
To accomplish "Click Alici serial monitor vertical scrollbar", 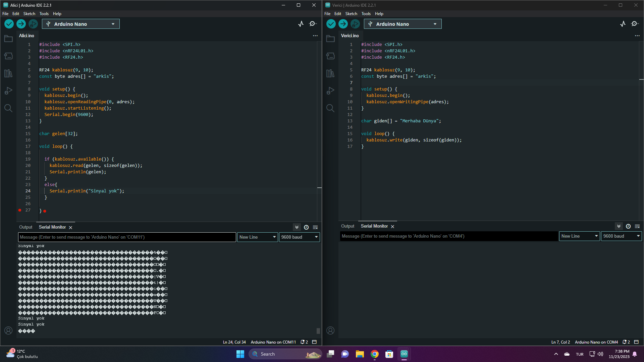I will coord(318,331).
